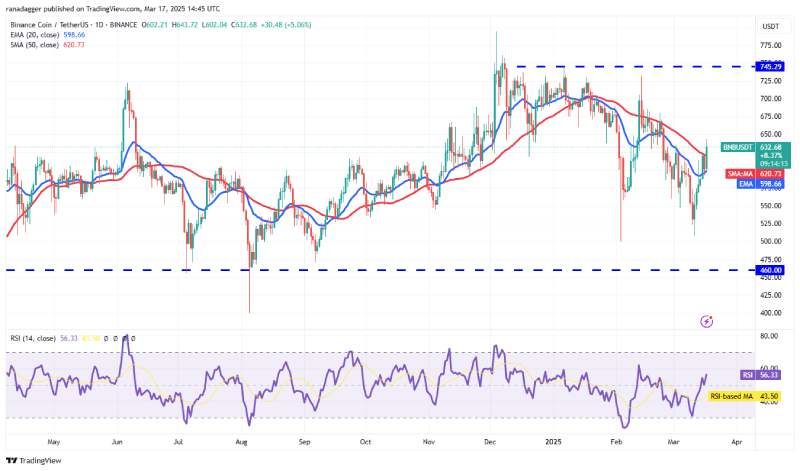This screenshot has width=800, height=471.
Task: Click the 425.00 price axis label
Action: tap(771, 295)
